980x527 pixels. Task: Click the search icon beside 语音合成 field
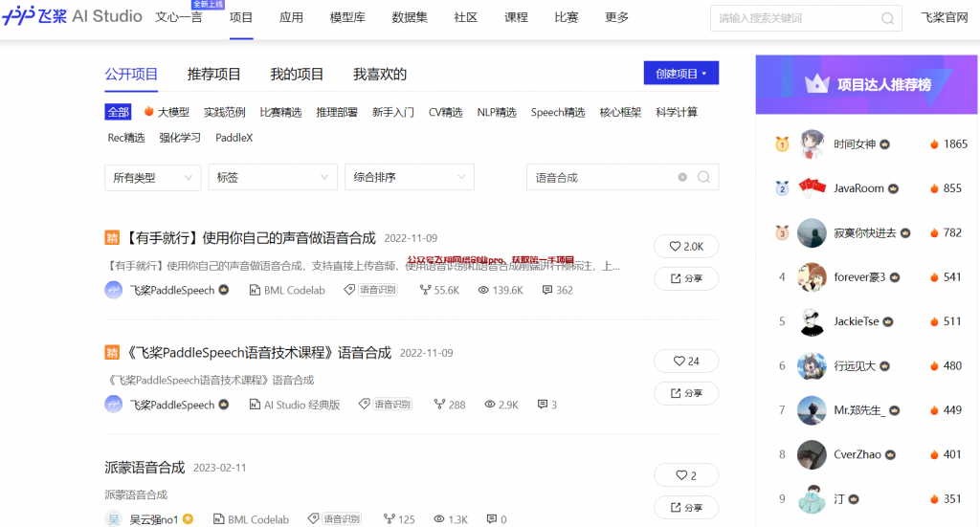point(703,177)
